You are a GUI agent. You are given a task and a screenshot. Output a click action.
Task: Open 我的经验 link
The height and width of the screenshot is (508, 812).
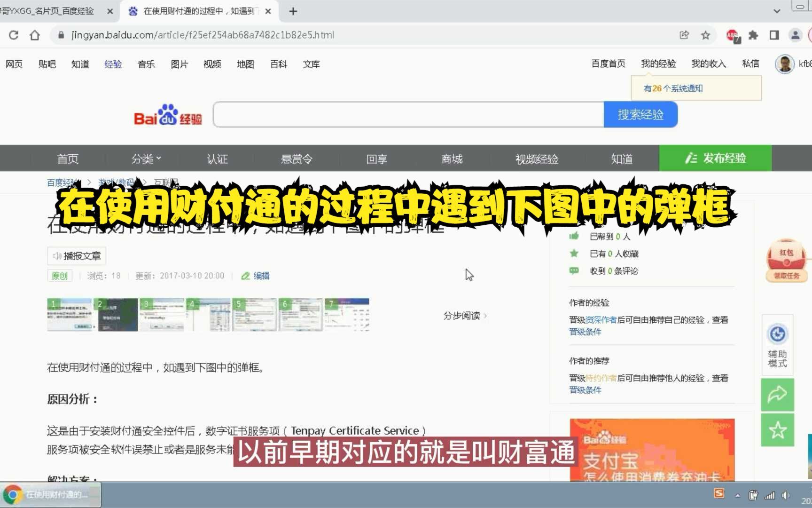coord(658,63)
